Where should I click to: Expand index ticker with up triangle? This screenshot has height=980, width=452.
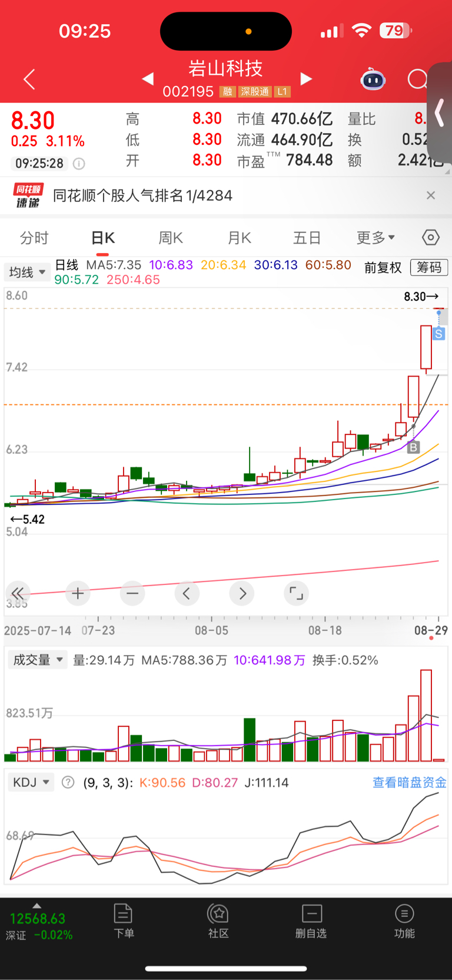tap(36, 906)
